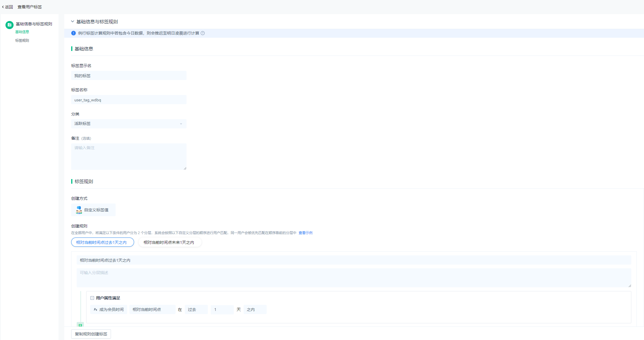This screenshot has height=340, width=644.
Task: Click the 创建方式 label
Action: (x=79, y=198)
